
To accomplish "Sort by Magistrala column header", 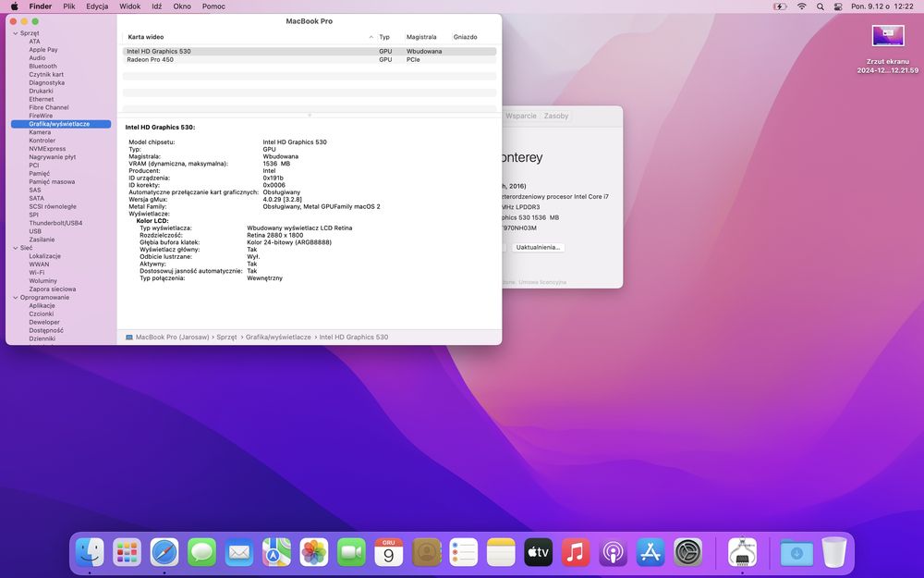I will click(x=421, y=37).
